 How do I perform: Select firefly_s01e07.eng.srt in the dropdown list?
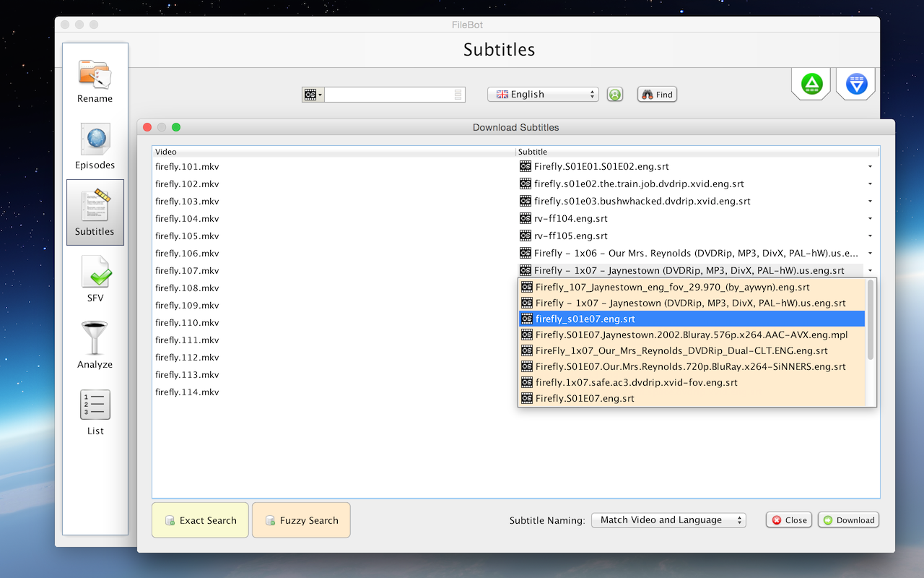(692, 319)
